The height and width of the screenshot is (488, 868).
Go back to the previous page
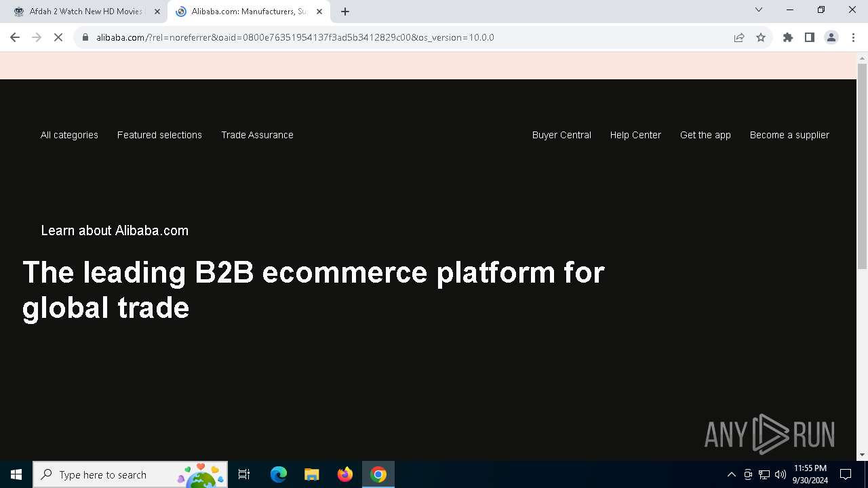coord(15,37)
